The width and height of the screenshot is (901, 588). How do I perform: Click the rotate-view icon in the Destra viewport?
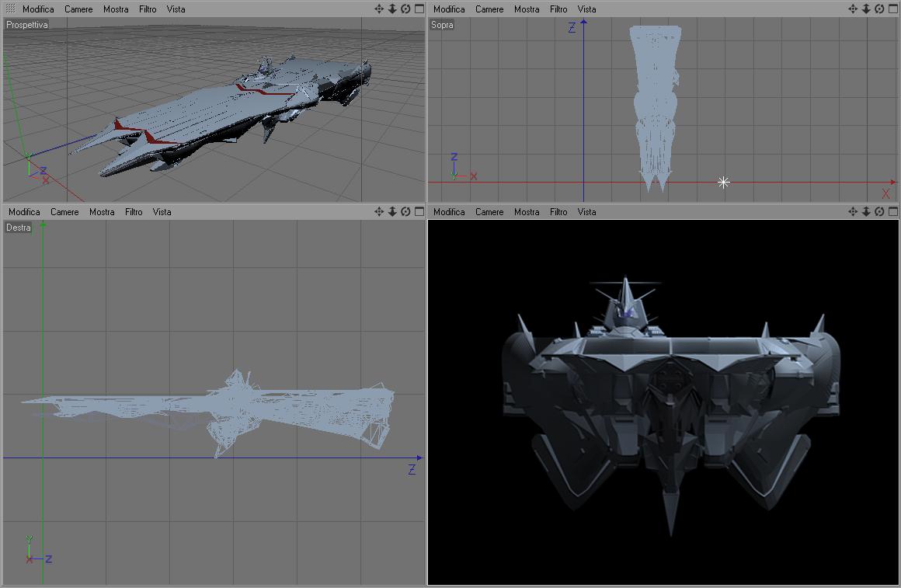405,211
